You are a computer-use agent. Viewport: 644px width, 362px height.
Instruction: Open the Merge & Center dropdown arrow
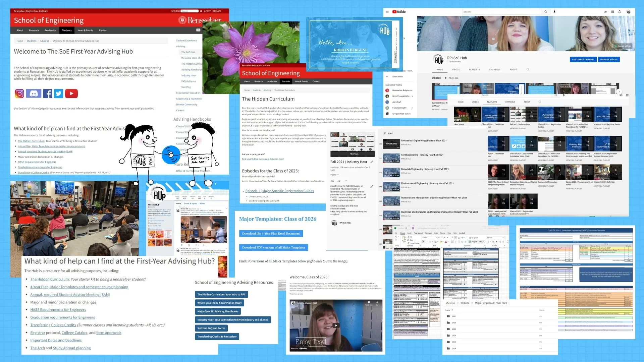(484, 242)
